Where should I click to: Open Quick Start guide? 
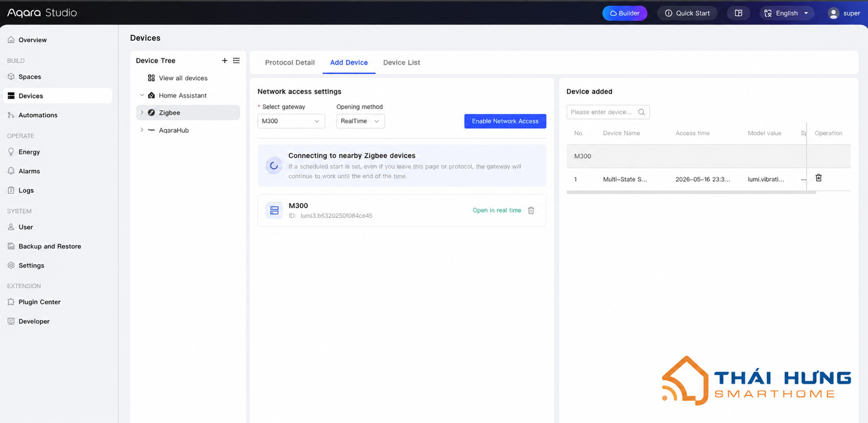[687, 13]
